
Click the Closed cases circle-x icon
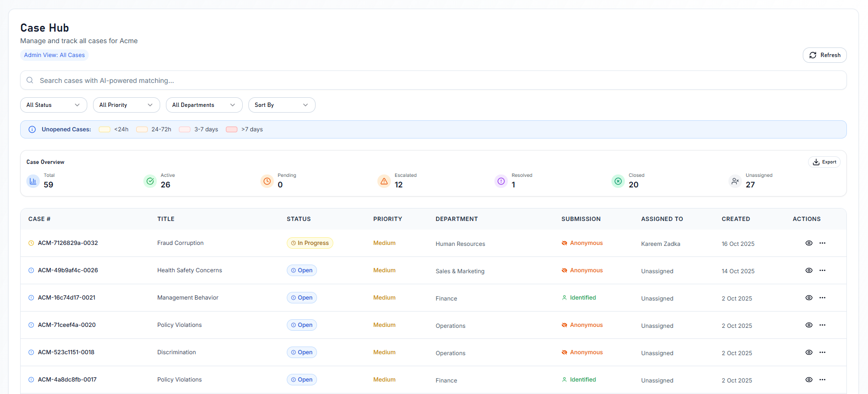pyautogui.click(x=618, y=181)
